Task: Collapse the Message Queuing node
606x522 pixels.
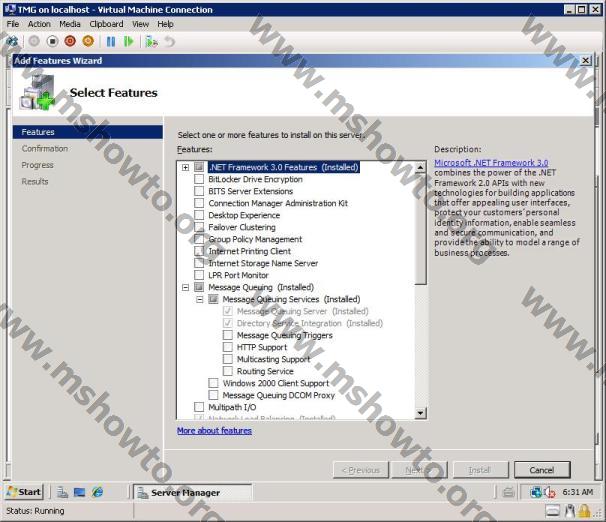Action: tap(186, 287)
